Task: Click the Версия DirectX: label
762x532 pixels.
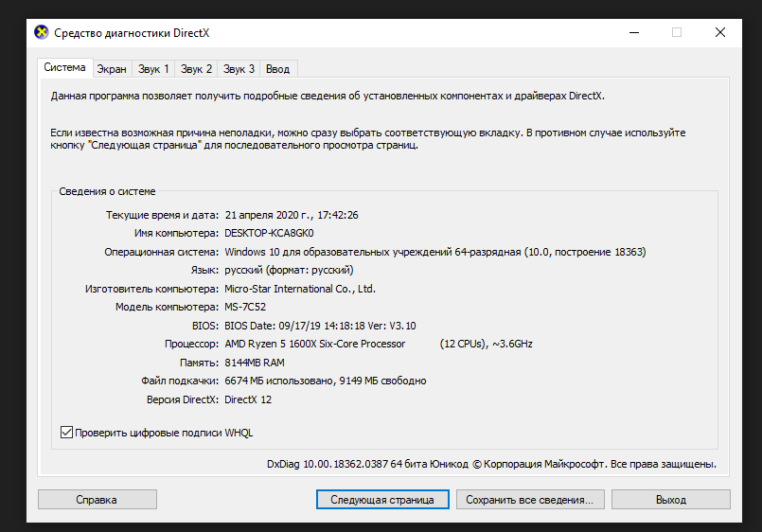Action: pyautogui.click(x=183, y=399)
